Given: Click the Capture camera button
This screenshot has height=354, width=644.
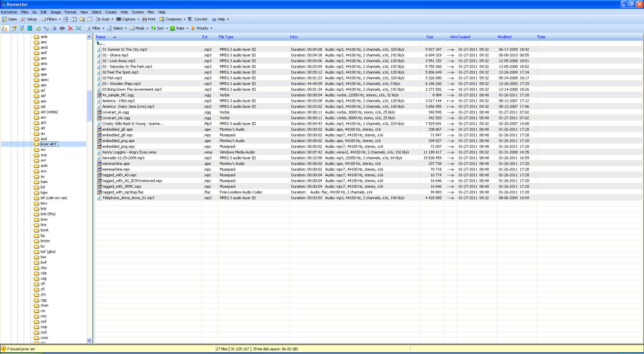Looking at the screenshot, I should (126, 19).
